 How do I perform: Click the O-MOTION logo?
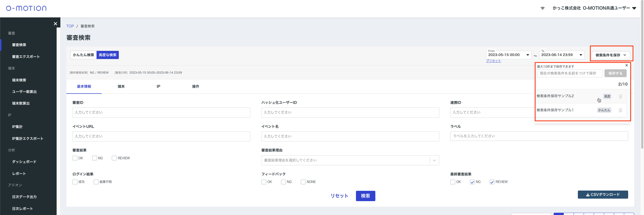coord(26,8)
